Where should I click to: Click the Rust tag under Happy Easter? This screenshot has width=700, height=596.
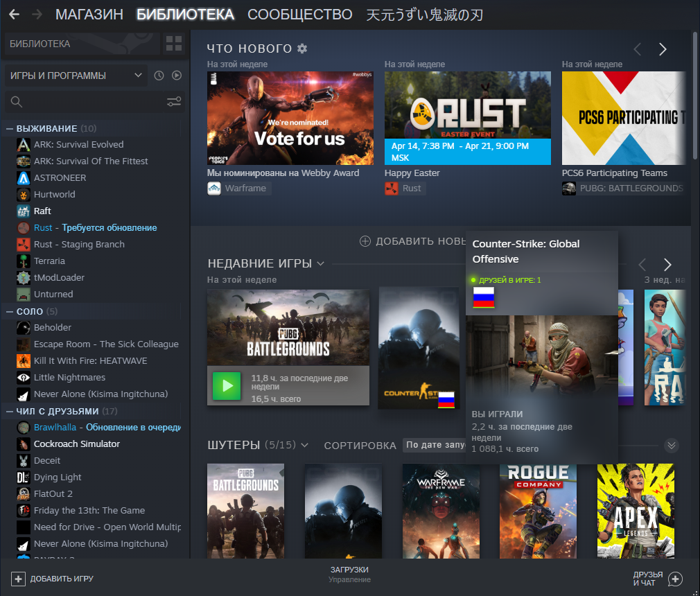coord(405,189)
